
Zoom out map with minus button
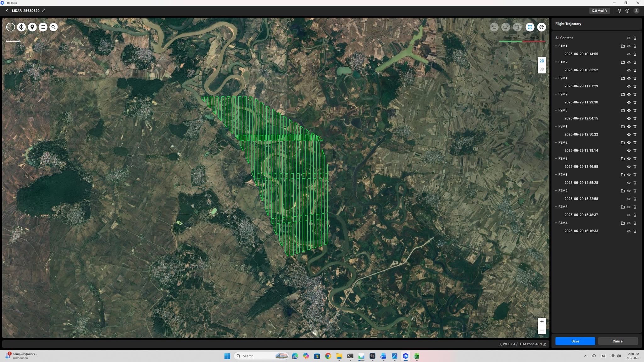click(x=541, y=330)
